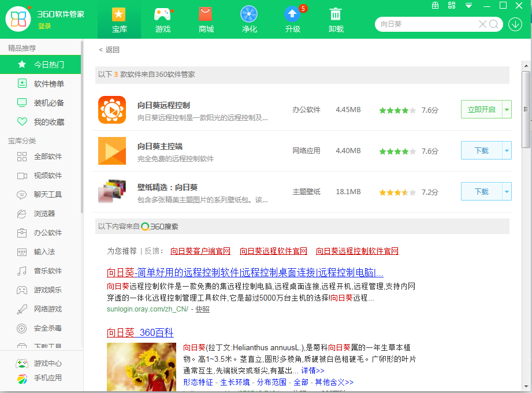This screenshot has width=532, height=393.
Task: Expand dropdown arrow next to 向日葵主控端 下载
Action: point(507,150)
